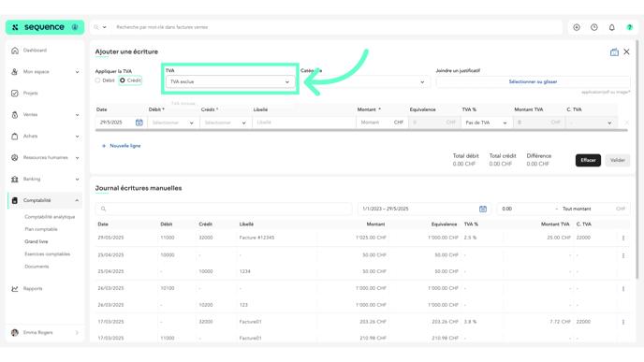Open the journal date range calendar icon
The height and width of the screenshot is (362, 644).
[x=483, y=209]
